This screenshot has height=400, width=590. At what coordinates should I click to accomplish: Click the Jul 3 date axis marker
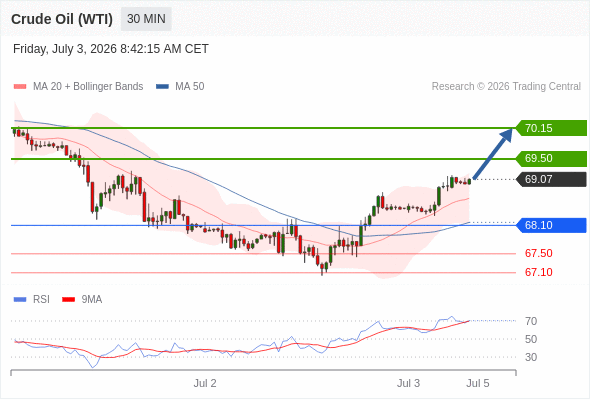pyautogui.click(x=408, y=383)
